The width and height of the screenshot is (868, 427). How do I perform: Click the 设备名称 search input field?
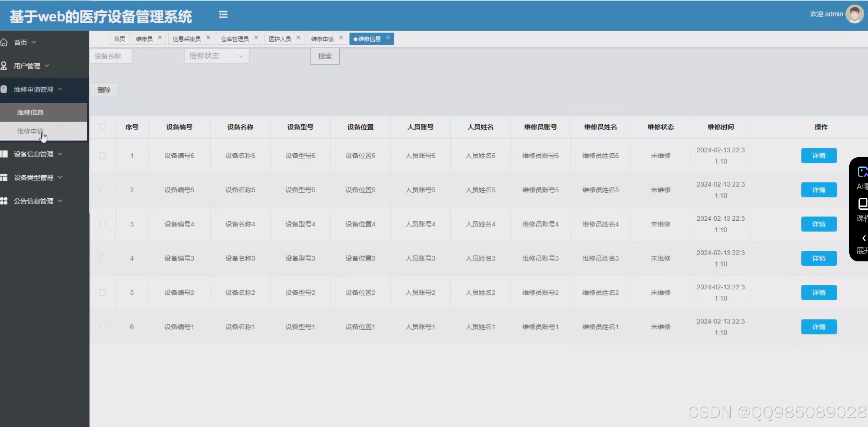[111, 56]
